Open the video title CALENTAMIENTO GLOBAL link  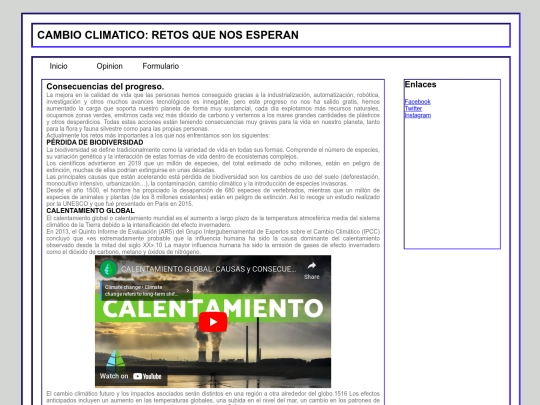tap(208, 269)
